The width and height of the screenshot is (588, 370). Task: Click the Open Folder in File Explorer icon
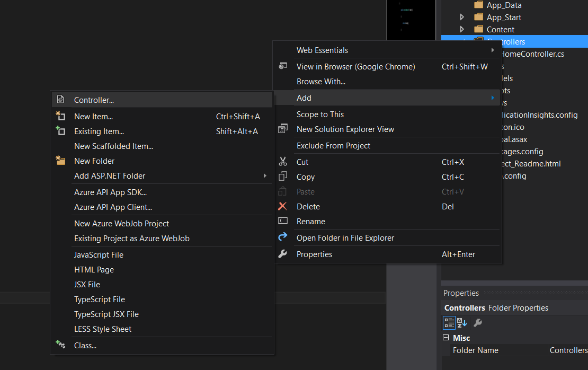[x=284, y=236]
